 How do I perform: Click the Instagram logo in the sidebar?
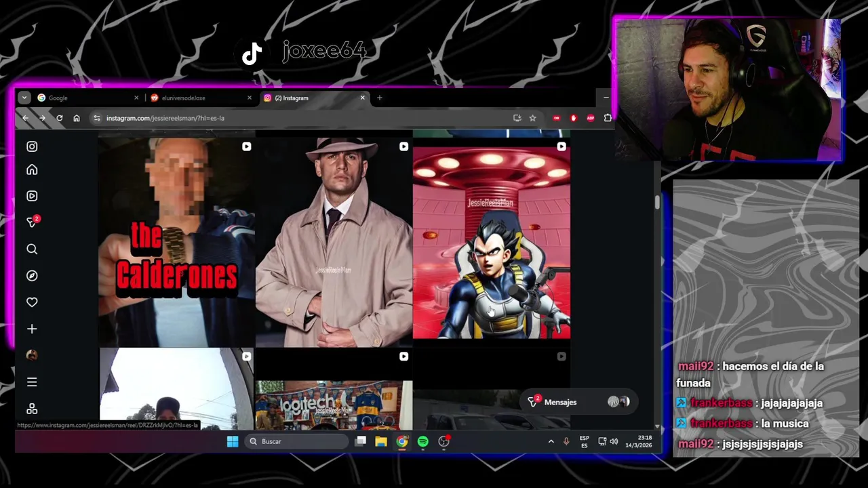coord(32,146)
